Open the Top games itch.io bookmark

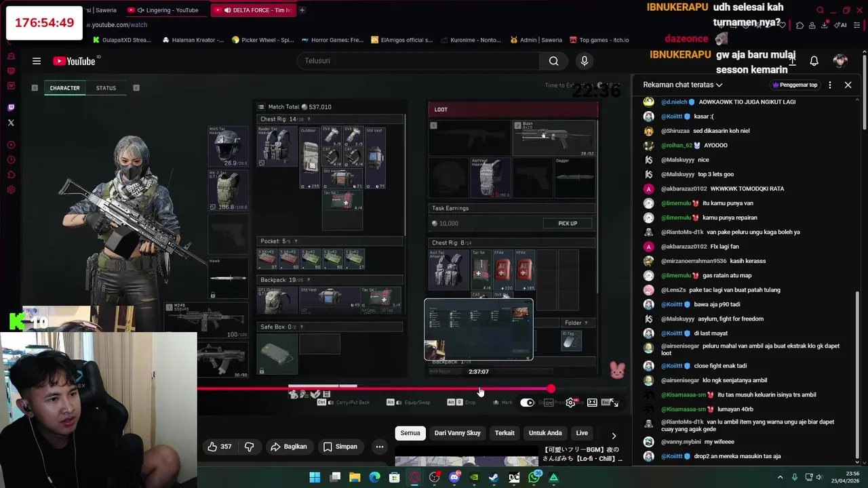tap(599, 40)
